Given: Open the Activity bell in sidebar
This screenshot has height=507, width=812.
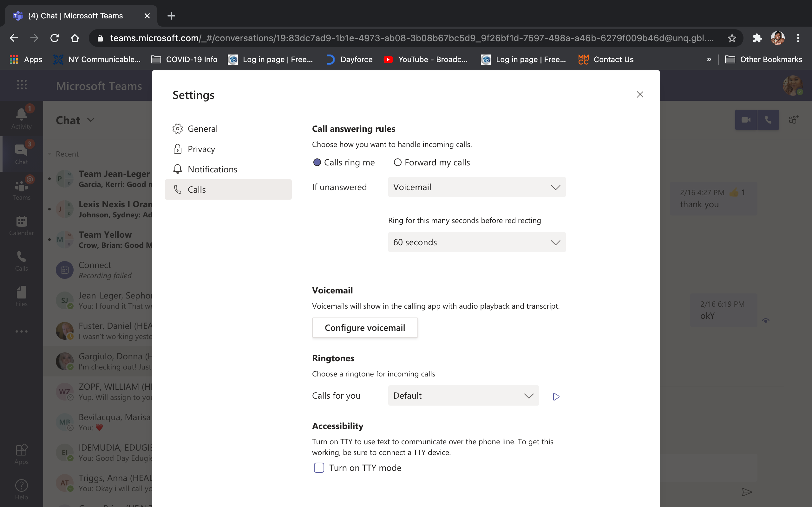Looking at the screenshot, I should click(x=22, y=118).
